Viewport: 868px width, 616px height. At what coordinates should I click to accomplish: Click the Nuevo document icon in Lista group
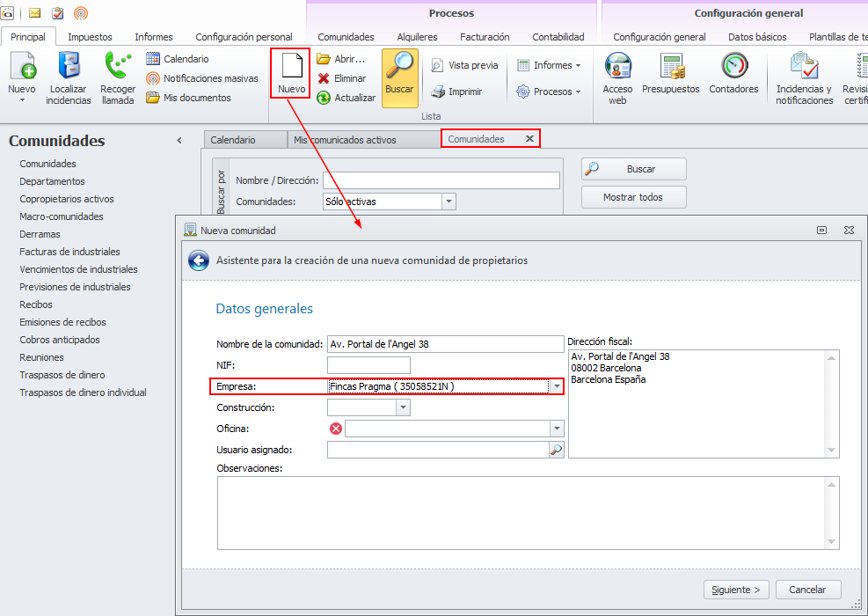[291, 66]
